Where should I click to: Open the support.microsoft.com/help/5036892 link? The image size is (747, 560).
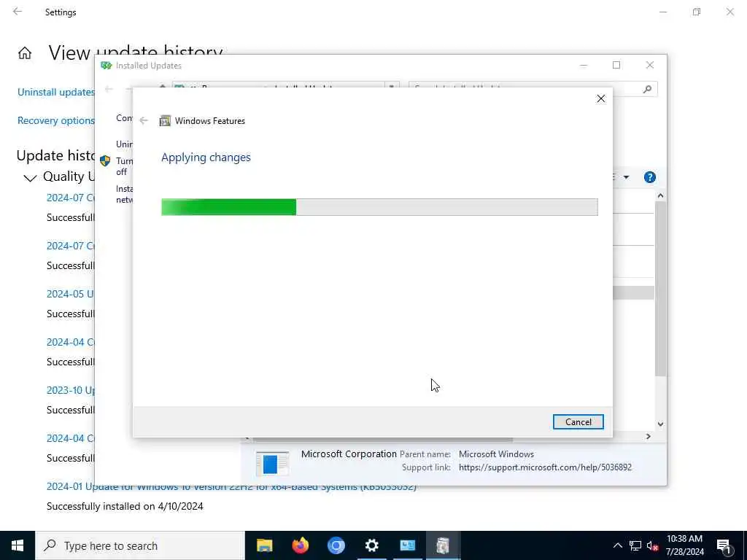coord(545,467)
